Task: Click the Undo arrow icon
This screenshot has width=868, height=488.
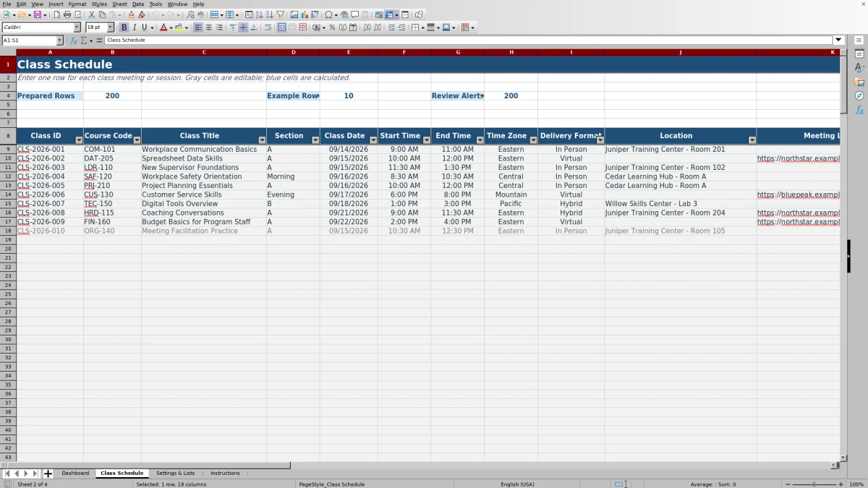Action: (x=155, y=14)
